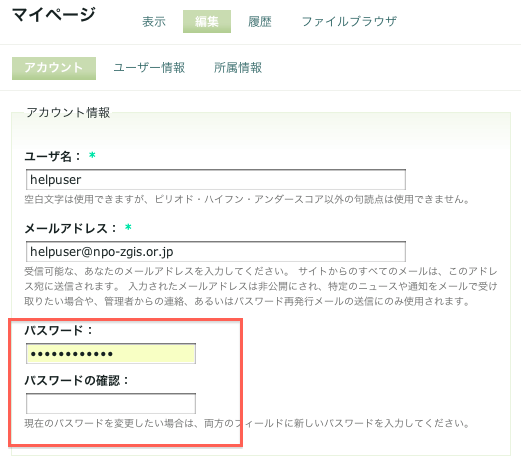Image resolution: width=521 pixels, height=467 pixels.
Task: Click the アカウント情報 fieldset legend
Action: tap(68, 112)
